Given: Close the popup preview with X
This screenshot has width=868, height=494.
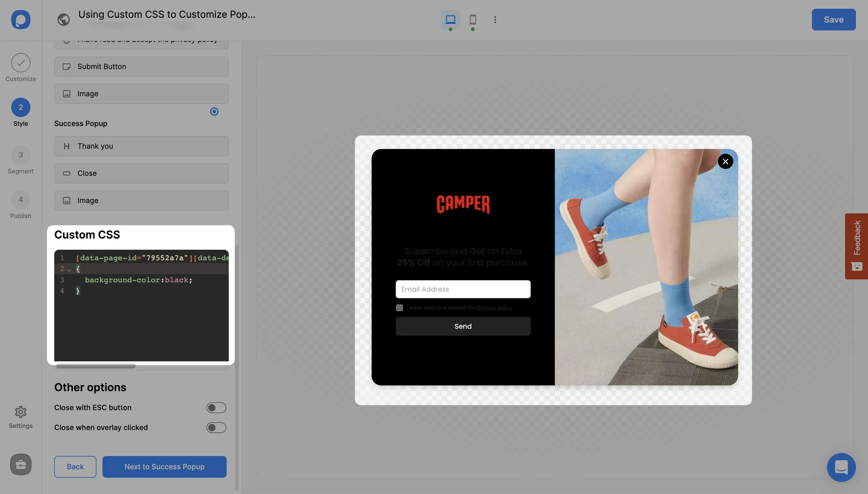Looking at the screenshot, I should 725,162.
